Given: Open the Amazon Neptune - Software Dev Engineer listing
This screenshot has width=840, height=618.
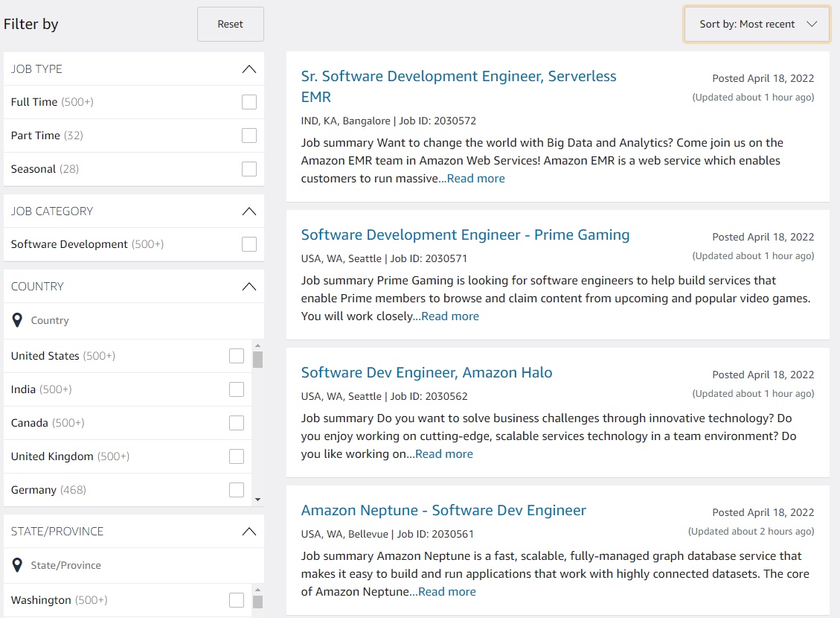Looking at the screenshot, I should tap(443, 511).
